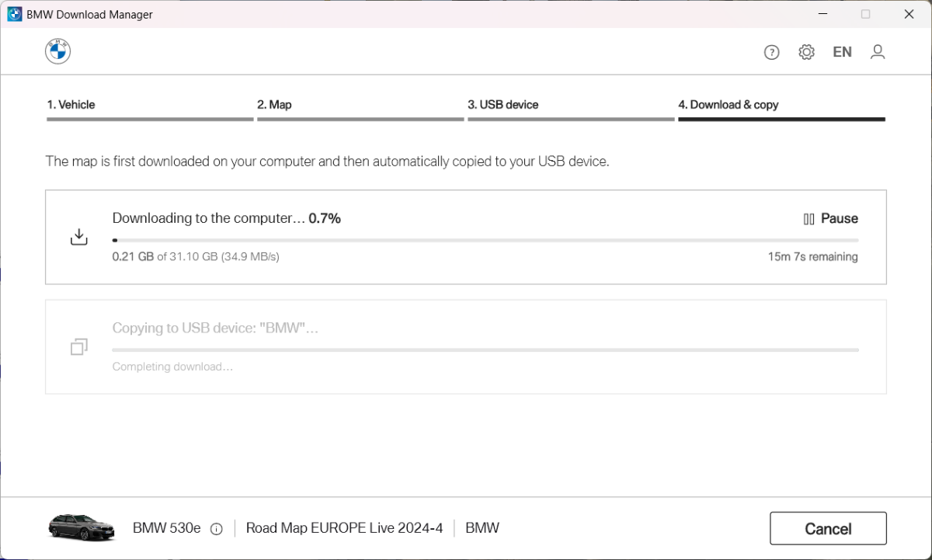Cancel the download with the Cancel button
Image resolution: width=932 pixels, height=560 pixels.
pos(828,528)
